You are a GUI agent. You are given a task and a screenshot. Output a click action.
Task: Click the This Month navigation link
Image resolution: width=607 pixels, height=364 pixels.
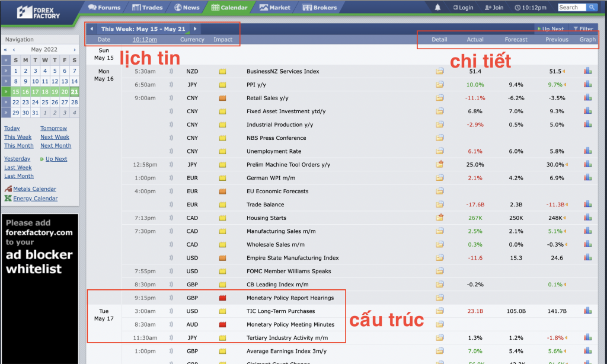(19, 146)
